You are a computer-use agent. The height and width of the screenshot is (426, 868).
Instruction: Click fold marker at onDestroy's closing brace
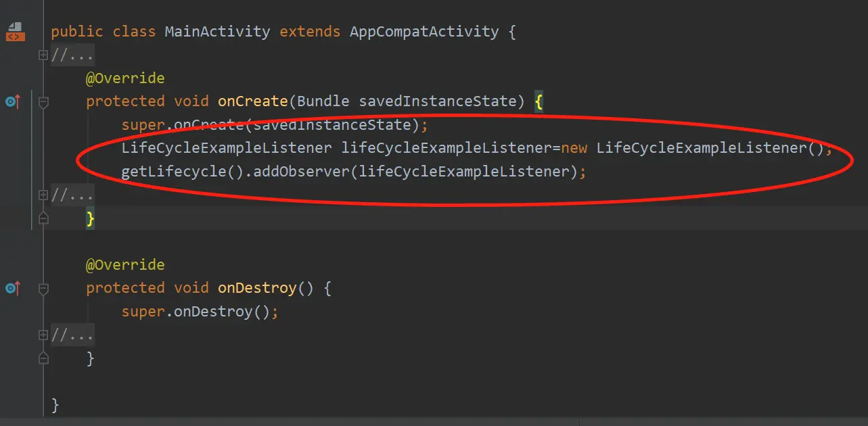pyautogui.click(x=43, y=358)
